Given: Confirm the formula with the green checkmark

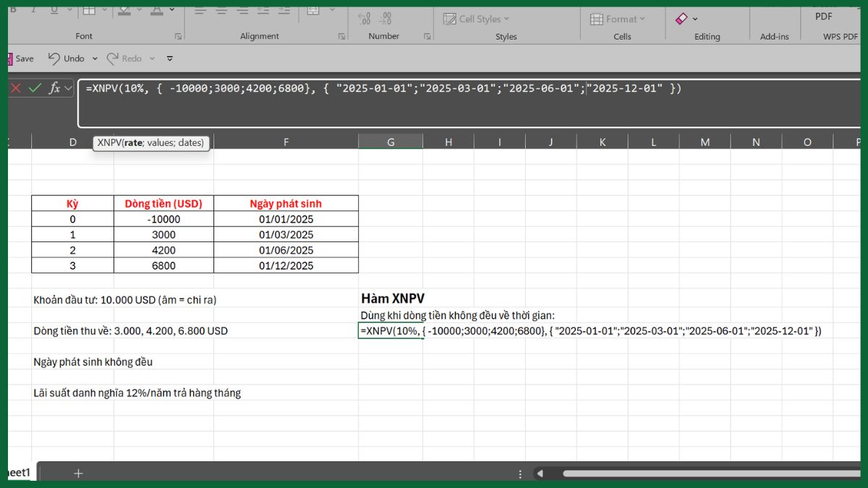Looking at the screenshot, I should coord(33,88).
